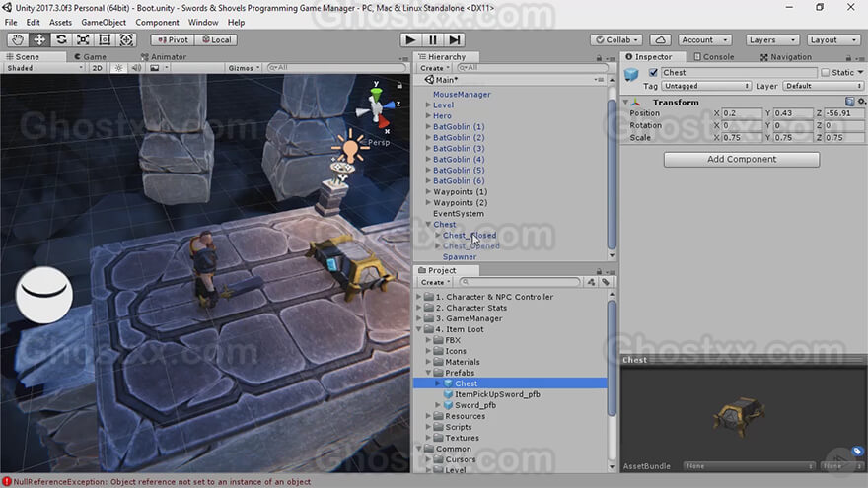
Task: Select the Move tool
Action: [x=39, y=39]
